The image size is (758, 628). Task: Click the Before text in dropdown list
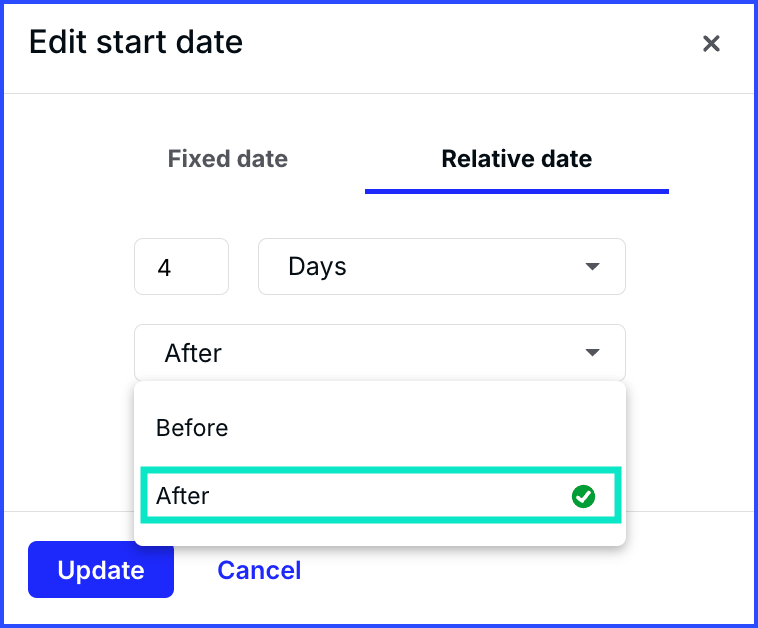[192, 428]
